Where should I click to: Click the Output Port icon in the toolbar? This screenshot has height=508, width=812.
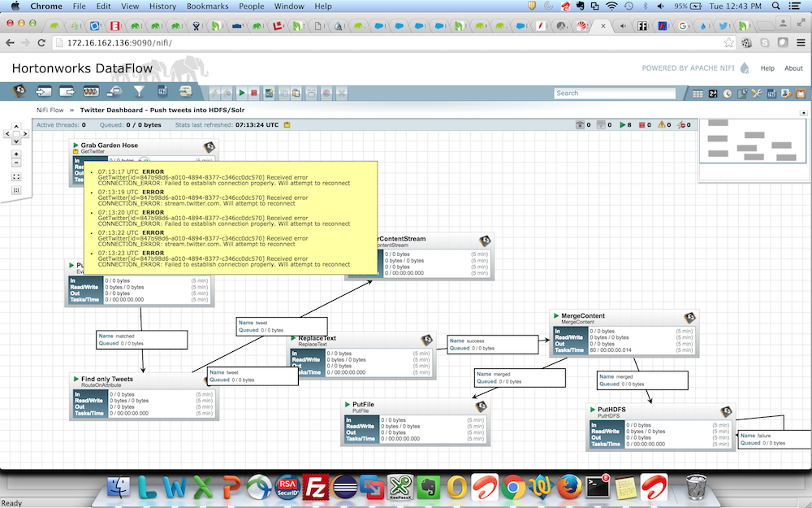coord(67,92)
